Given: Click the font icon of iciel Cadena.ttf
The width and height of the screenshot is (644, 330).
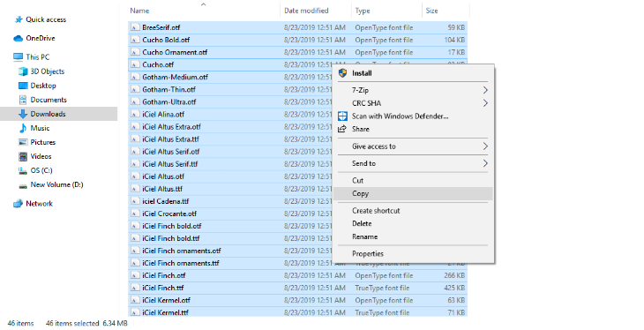Looking at the screenshot, I should [135, 201].
